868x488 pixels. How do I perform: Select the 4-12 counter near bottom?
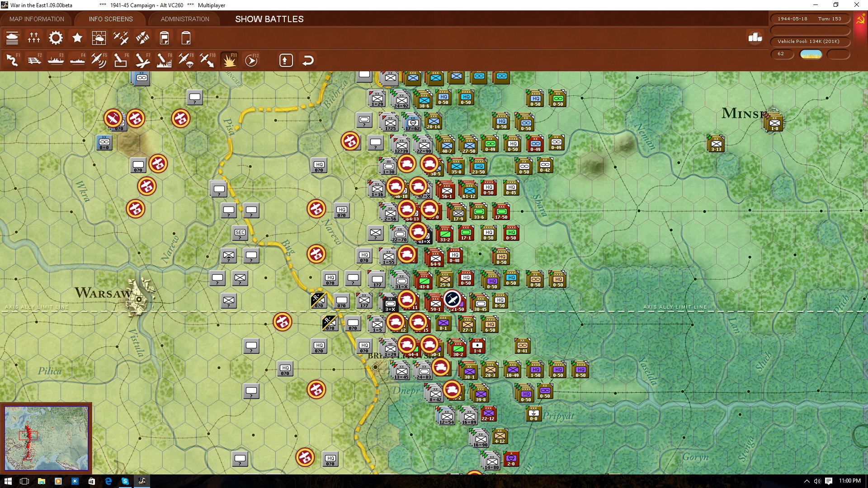tap(500, 436)
